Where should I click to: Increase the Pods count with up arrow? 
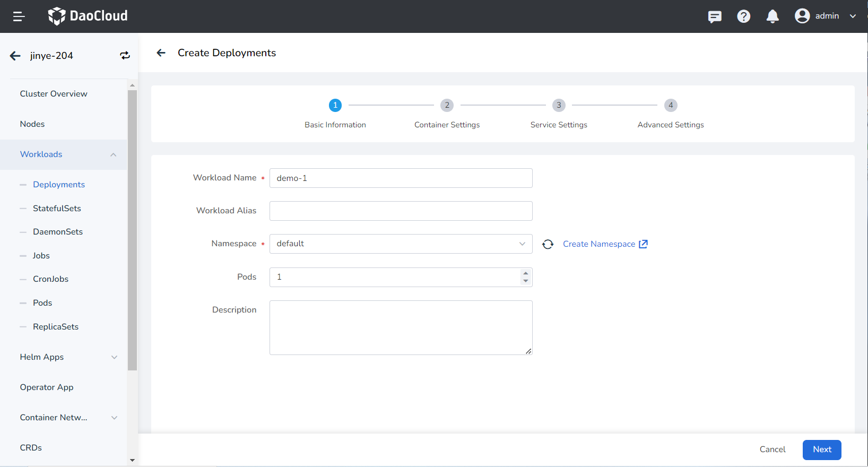tap(525, 273)
